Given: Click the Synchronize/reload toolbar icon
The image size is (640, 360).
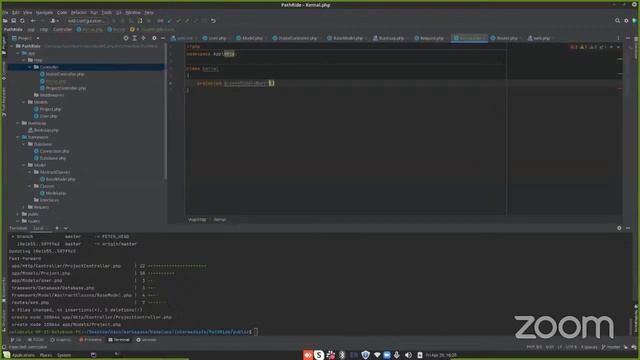Looking at the screenshot, I should click(22, 20).
